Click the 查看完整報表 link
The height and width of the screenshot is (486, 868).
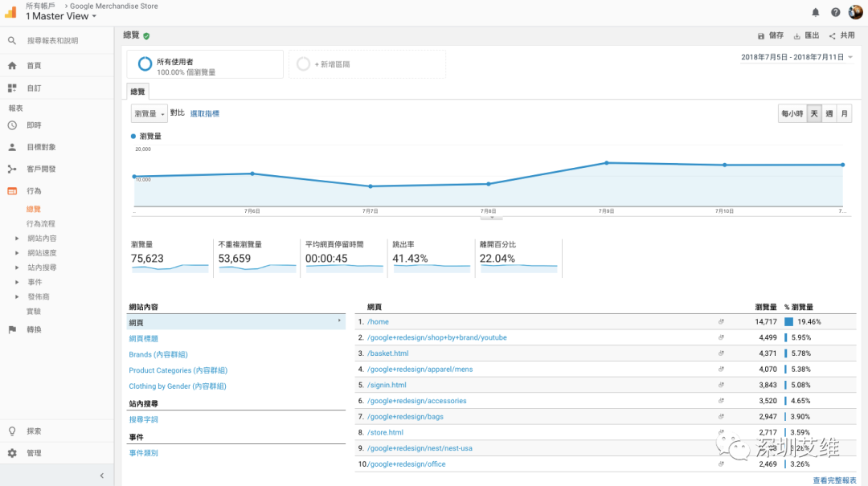click(834, 480)
